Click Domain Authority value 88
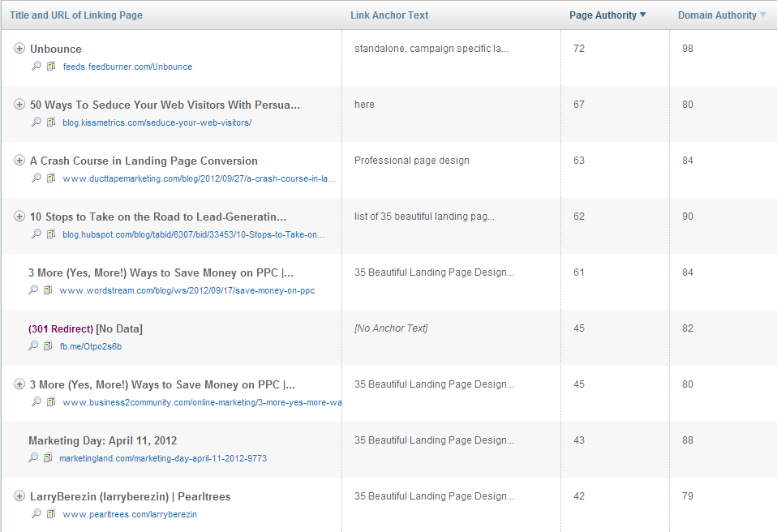Image resolution: width=777 pixels, height=532 pixels. click(687, 440)
